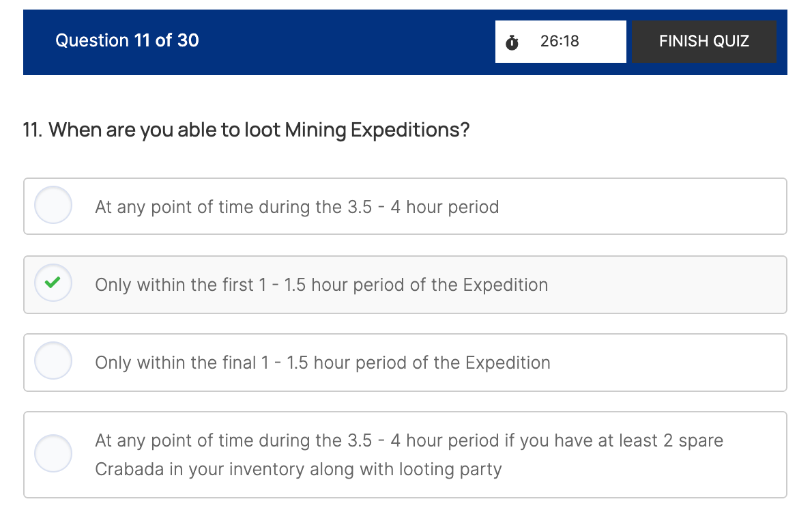Click answer text "Only within the first 1 - 1.5 hour"
Viewport: 812px width, 523px height.
pyautogui.click(x=321, y=285)
